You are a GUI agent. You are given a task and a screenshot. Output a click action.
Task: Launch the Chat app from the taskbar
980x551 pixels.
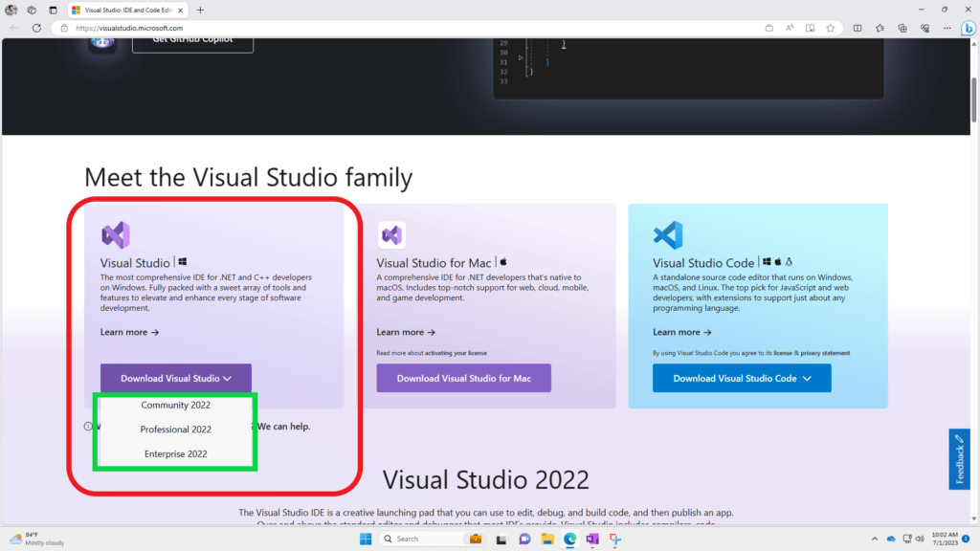coord(524,540)
